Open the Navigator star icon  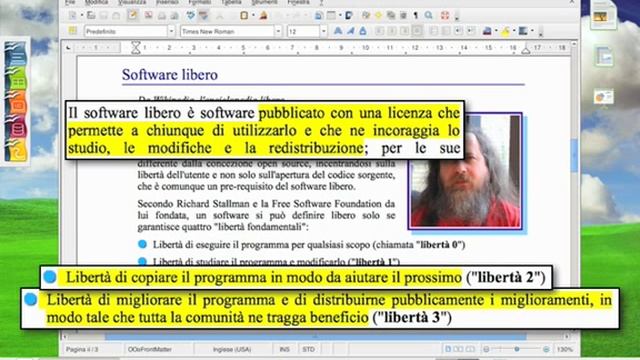[x=378, y=16]
